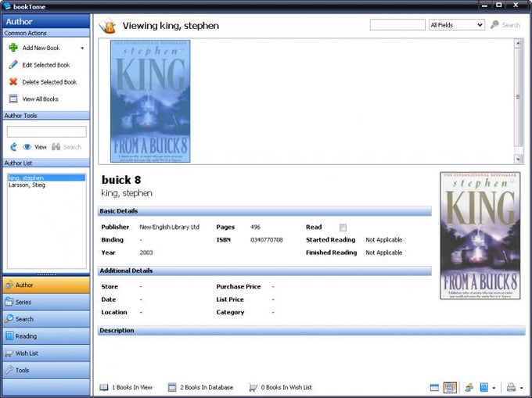Switch to the Author navigation pane
532x398 pixels.
46,285
